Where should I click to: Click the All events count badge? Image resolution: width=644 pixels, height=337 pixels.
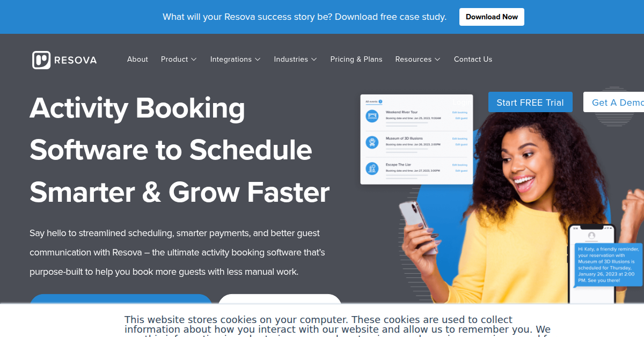380,101
